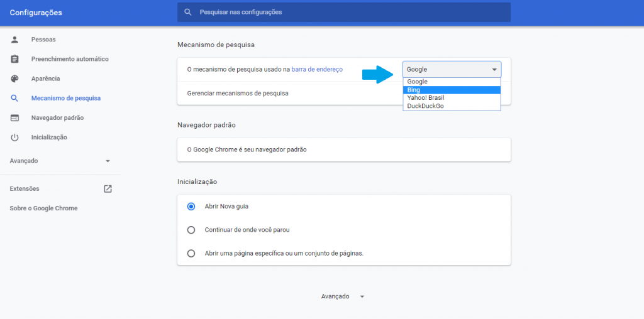Click the Navegador padrão section heading
Image resolution: width=644 pixels, height=319 pixels.
click(x=206, y=124)
